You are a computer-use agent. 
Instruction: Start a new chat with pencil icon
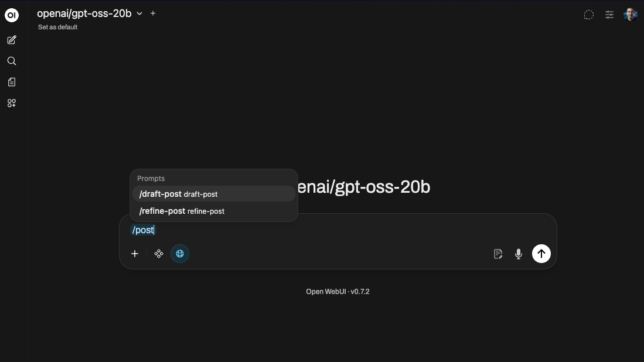tap(12, 40)
